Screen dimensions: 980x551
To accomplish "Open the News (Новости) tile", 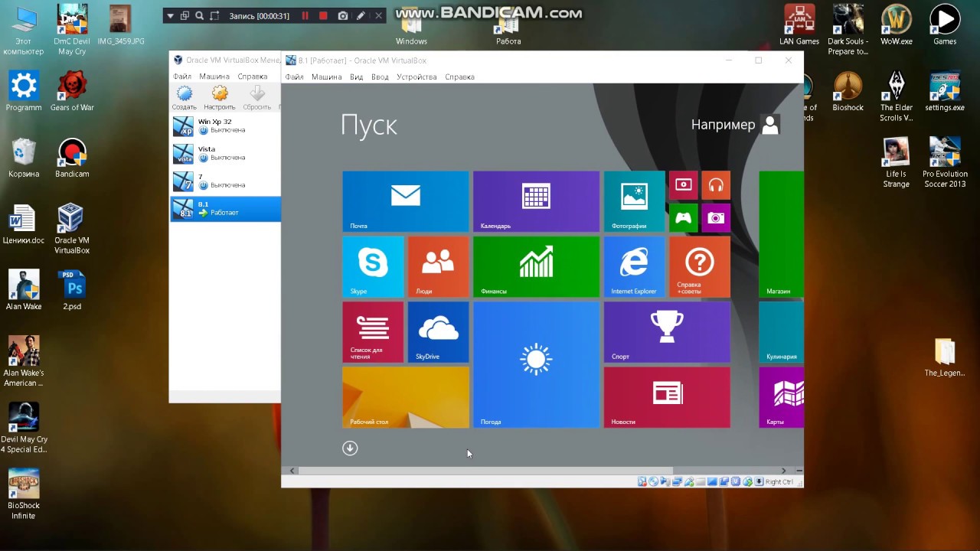I will click(x=667, y=397).
